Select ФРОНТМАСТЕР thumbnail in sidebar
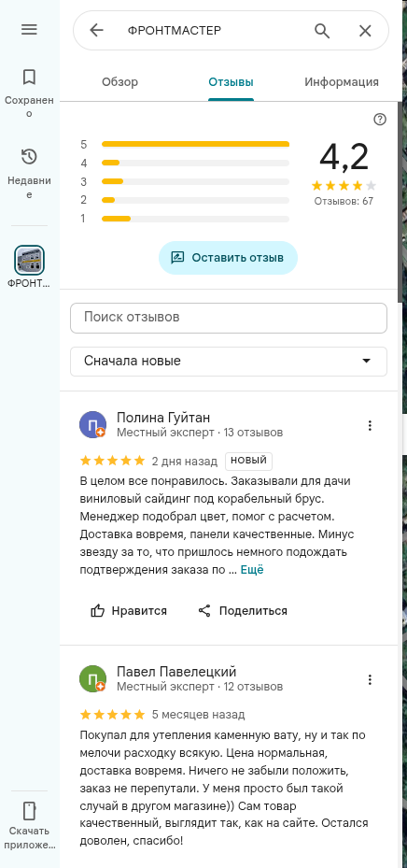Screen dimensions: 407x868 pos(29,260)
